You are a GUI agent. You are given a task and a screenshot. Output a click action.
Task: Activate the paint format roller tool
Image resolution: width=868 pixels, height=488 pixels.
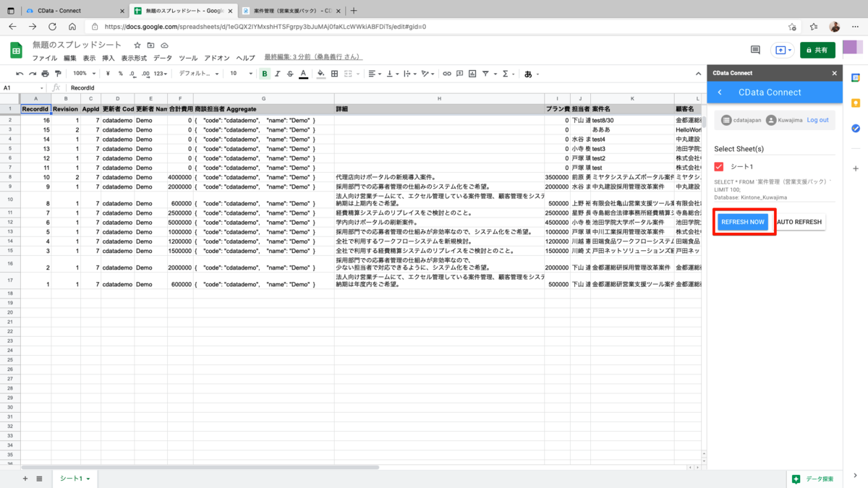point(58,74)
